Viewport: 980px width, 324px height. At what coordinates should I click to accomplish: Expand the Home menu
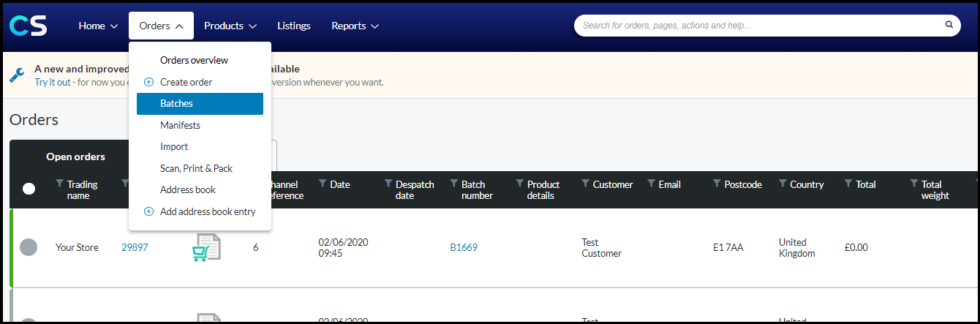tap(98, 26)
